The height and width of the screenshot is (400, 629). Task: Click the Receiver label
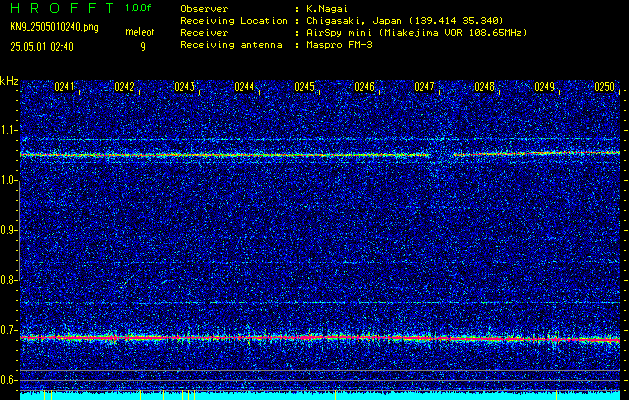click(x=204, y=33)
